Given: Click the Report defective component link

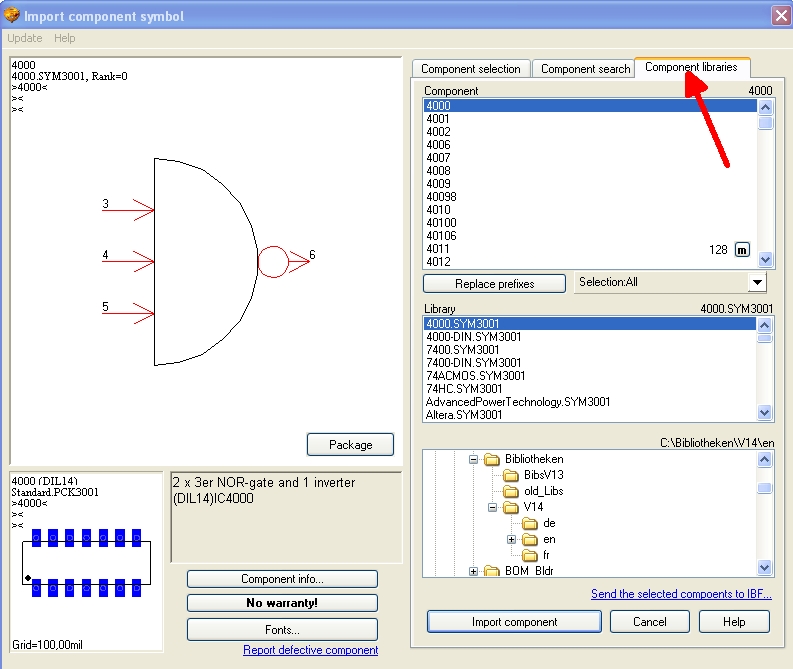Looking at the screenshot, I should (310, 650).
